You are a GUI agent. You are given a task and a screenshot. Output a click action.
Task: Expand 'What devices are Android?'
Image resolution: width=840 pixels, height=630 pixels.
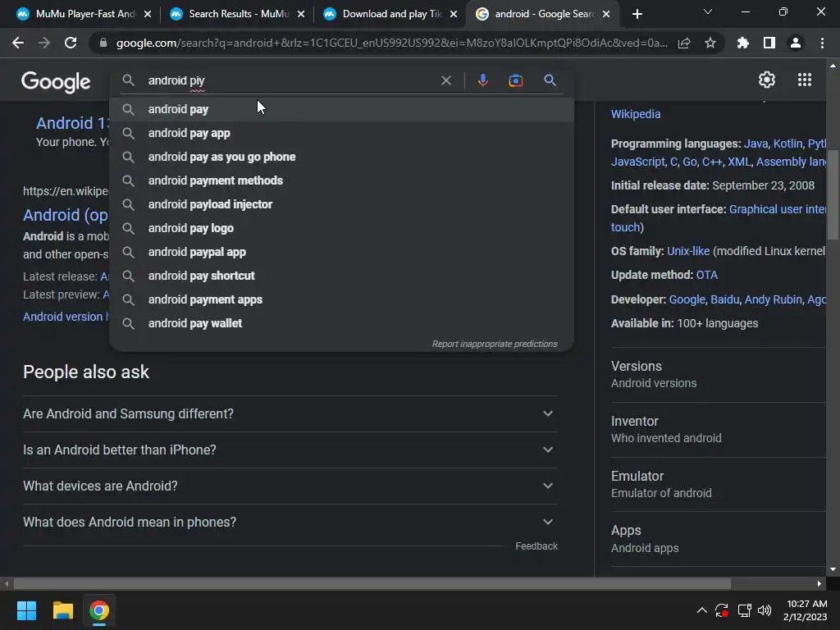pos(290,486)
